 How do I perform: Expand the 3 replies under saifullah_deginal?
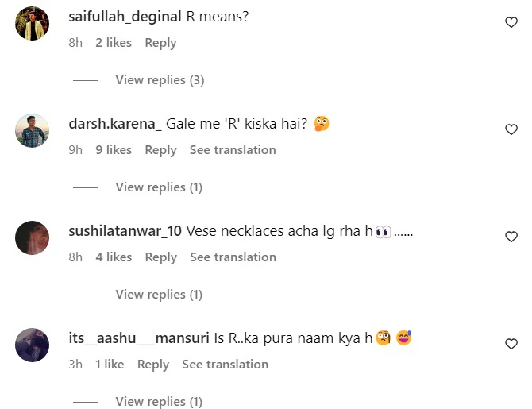(160, 80)
